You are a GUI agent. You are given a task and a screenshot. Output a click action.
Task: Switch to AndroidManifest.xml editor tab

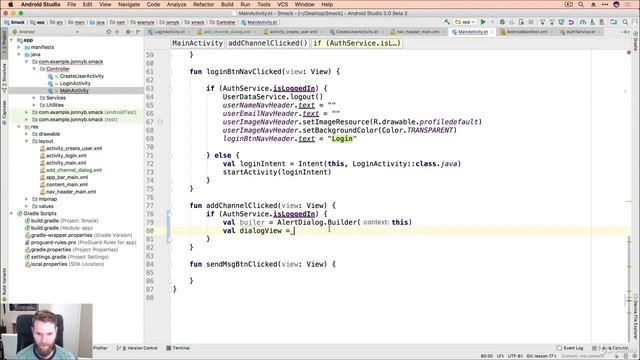(x=527, y=32)
